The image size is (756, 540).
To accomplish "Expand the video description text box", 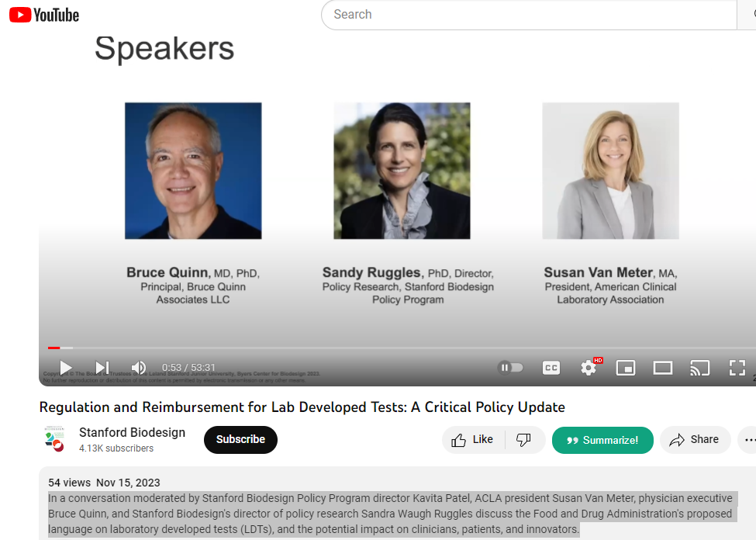I will (x=397, y=504).
